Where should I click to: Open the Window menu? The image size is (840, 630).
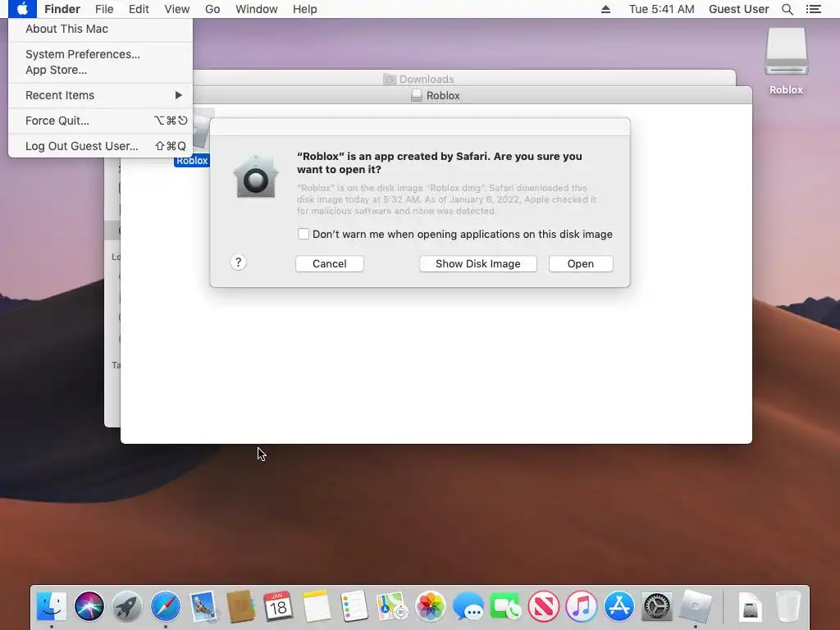tap(257, 9)
